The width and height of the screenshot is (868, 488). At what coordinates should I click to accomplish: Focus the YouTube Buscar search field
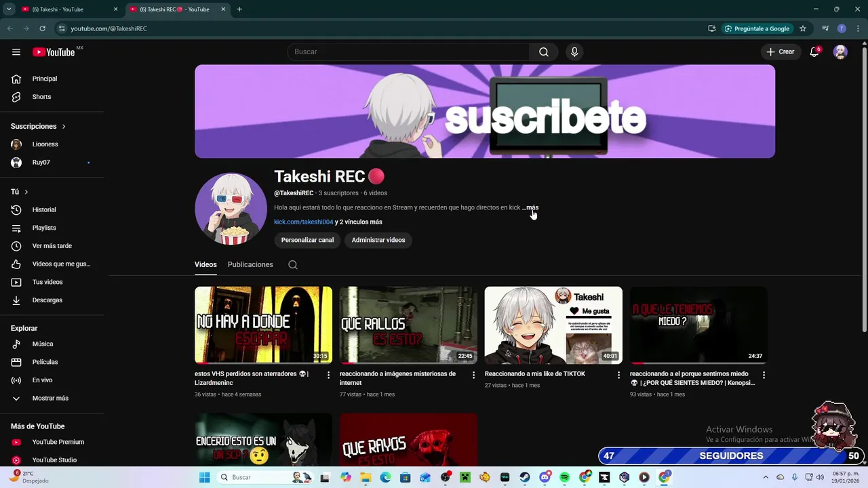click(408, 52)
